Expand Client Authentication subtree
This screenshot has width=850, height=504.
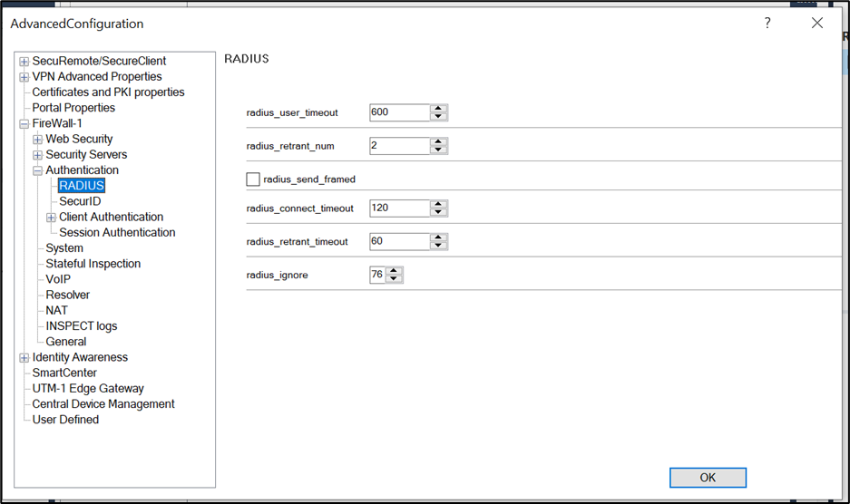tap(52, 218)
